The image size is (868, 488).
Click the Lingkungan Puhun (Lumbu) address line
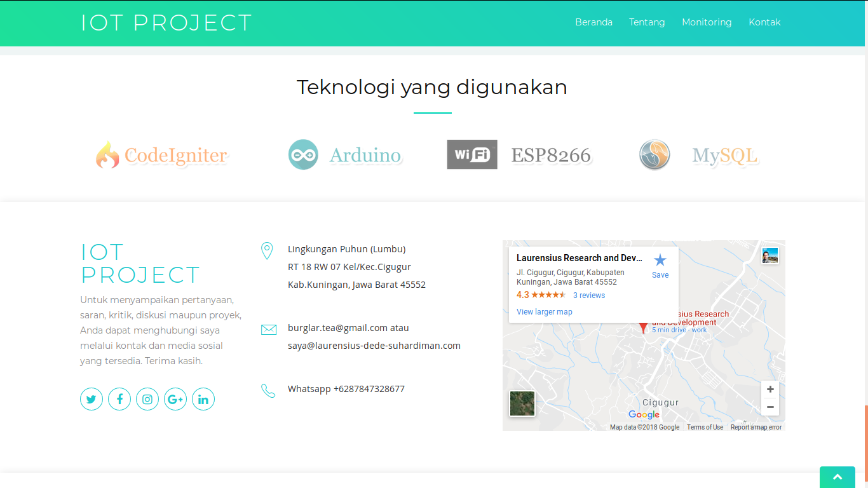346,249
